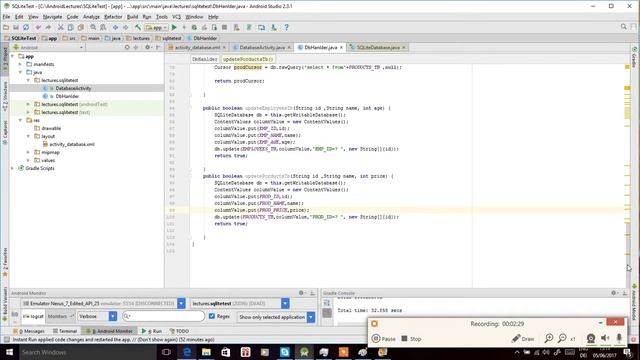Click the recorder Draw button
The height and width of the screenshot is (360, 640).
coord(523,339)
